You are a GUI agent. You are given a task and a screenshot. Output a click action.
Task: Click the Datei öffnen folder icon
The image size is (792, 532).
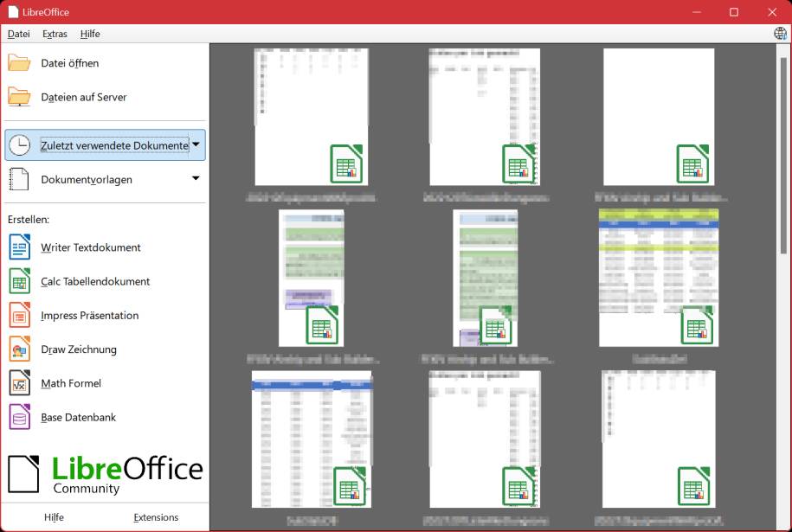[x=19, y=63]
